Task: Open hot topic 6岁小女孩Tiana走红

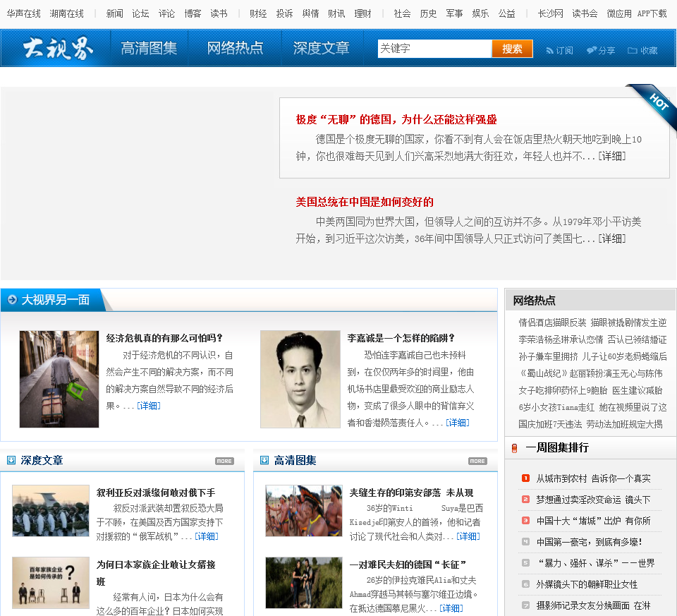Action: tap(592, 407)
